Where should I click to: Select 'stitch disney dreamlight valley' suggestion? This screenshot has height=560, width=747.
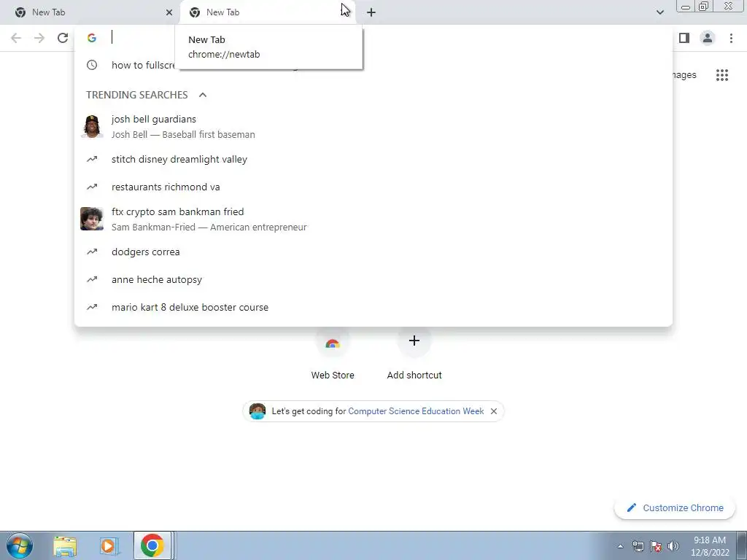373,160
